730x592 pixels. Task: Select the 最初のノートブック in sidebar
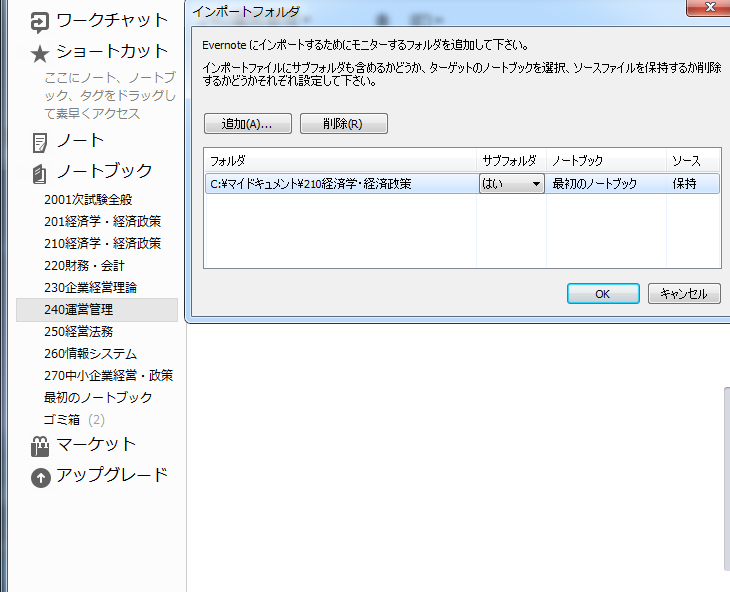(x=98, y=398)
